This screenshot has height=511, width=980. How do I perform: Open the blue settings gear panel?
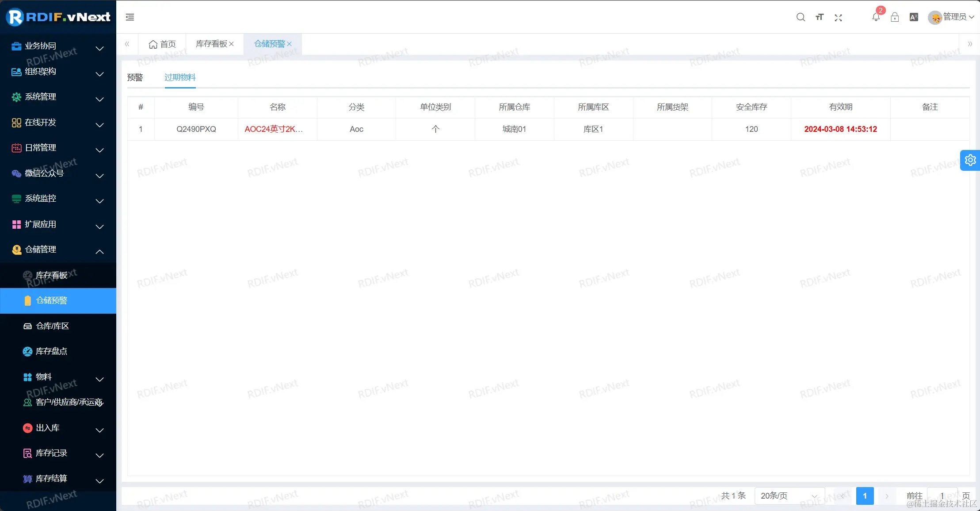click(970, 160)
